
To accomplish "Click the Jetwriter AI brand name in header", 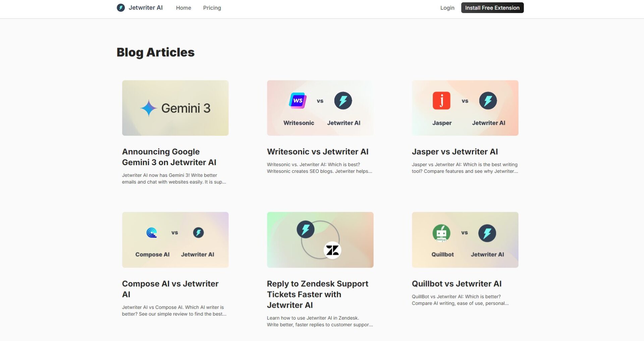I will pos(146,8).
